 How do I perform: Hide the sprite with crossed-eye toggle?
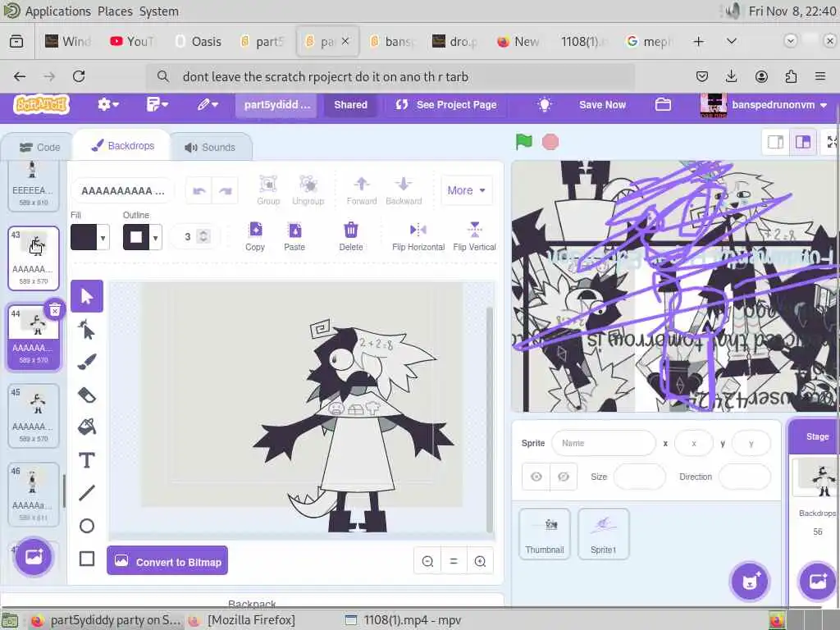click(563, 477)
